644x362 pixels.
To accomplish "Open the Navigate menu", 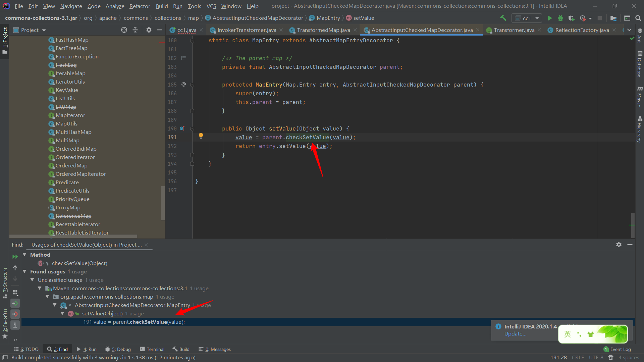I will click(71, 6).
